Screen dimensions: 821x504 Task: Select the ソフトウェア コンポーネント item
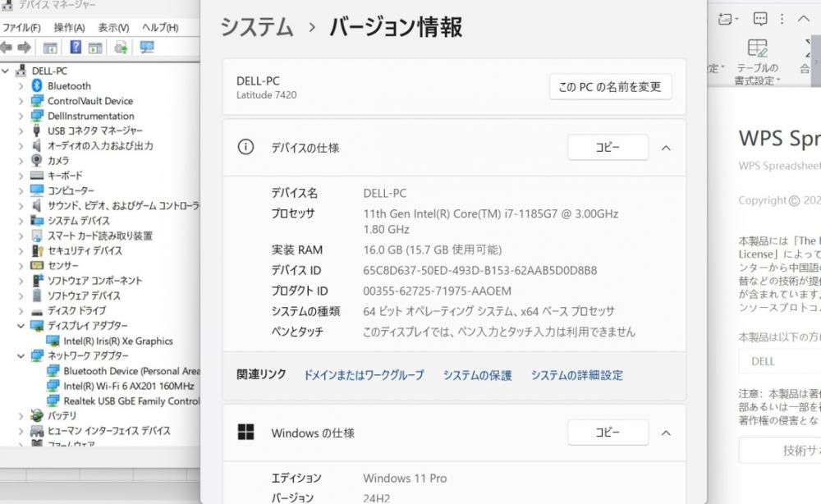point(94,281)
